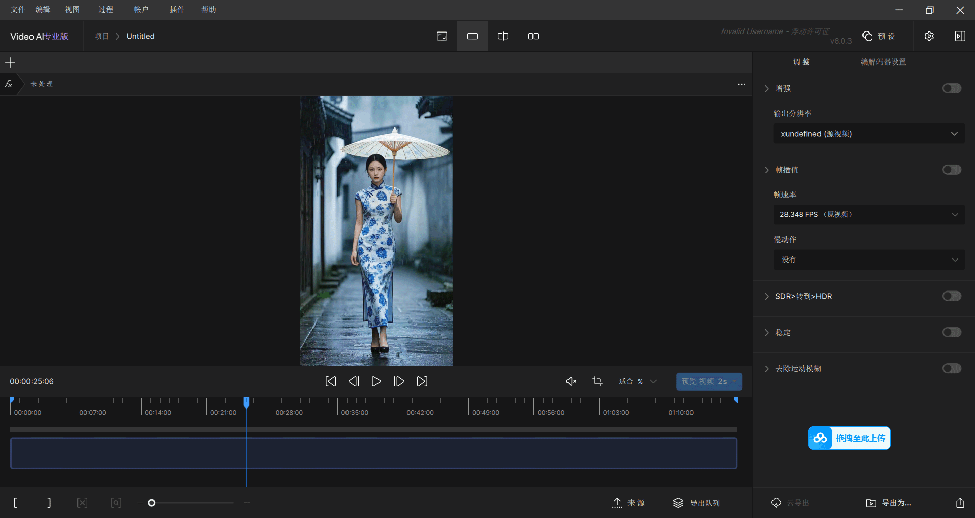975x518 pixels.
Task: Switch to picture-in-picture preview layout icon
Action: (x=442, y=36)
